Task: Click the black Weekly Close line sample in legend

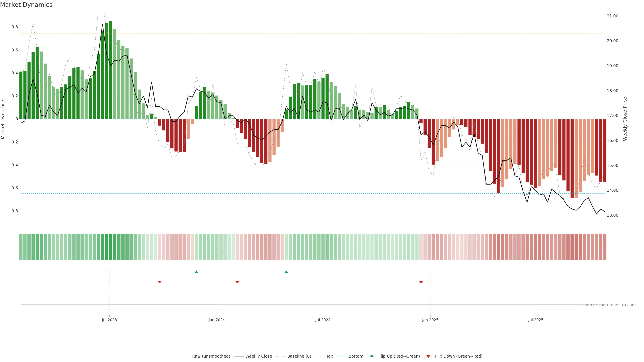Action: click(238, 356)
